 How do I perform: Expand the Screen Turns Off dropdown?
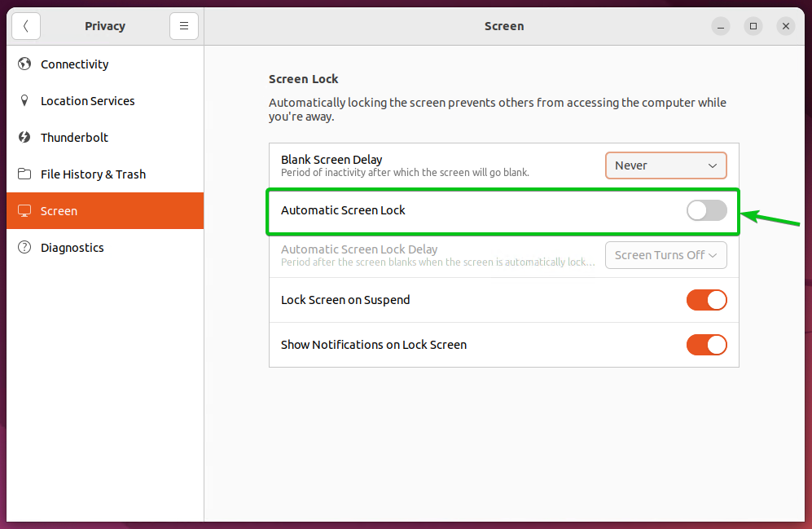pyautogui.click(x=665, y=255)
